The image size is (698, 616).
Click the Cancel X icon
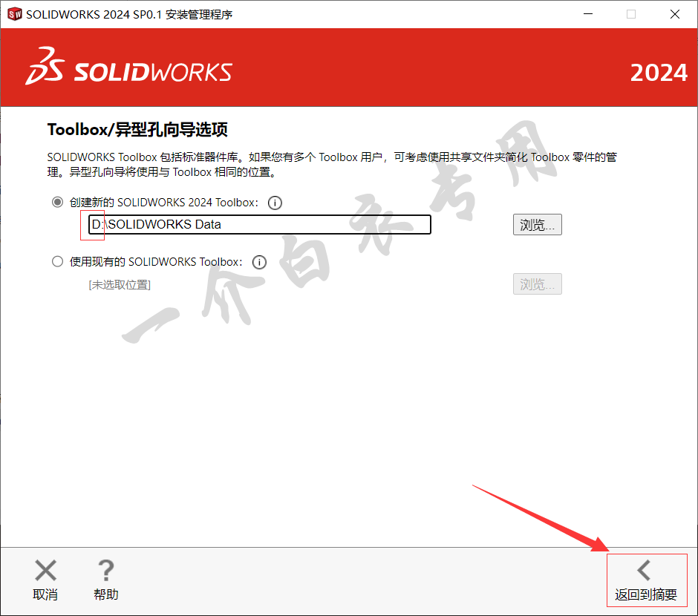pos(45,571)
